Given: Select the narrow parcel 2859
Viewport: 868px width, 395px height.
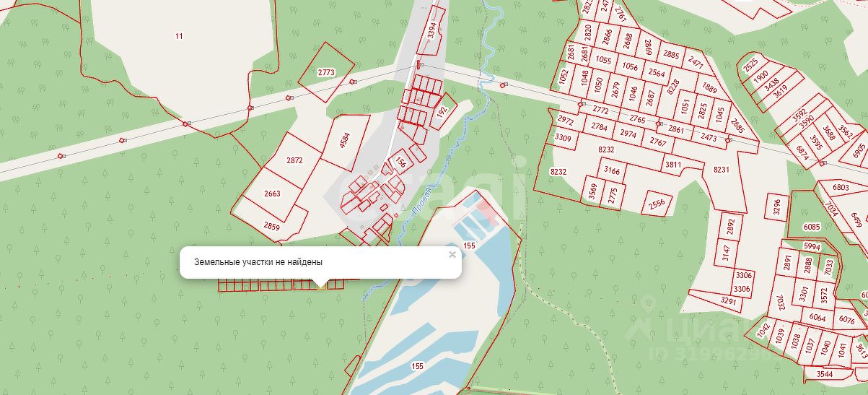Looking at the screenshot, I should pos(271,226).
